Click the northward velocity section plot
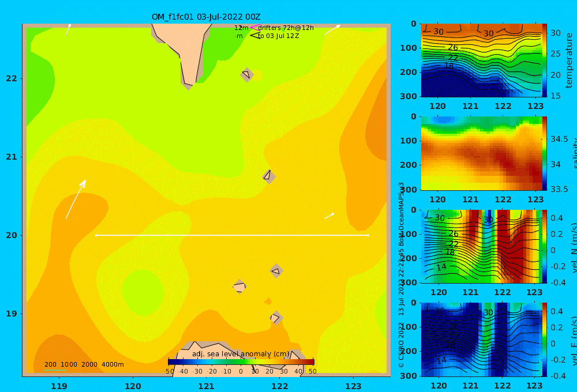 (x=482, y=246)
